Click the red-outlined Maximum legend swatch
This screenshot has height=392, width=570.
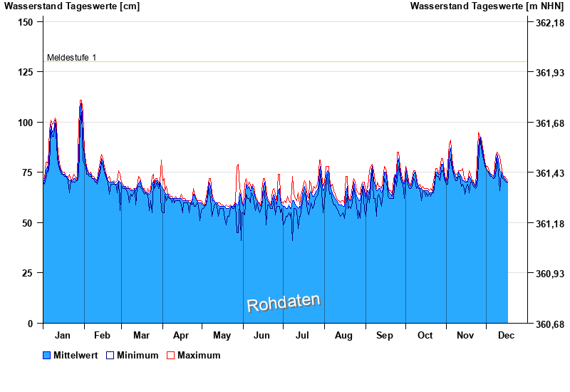point(170,355)
